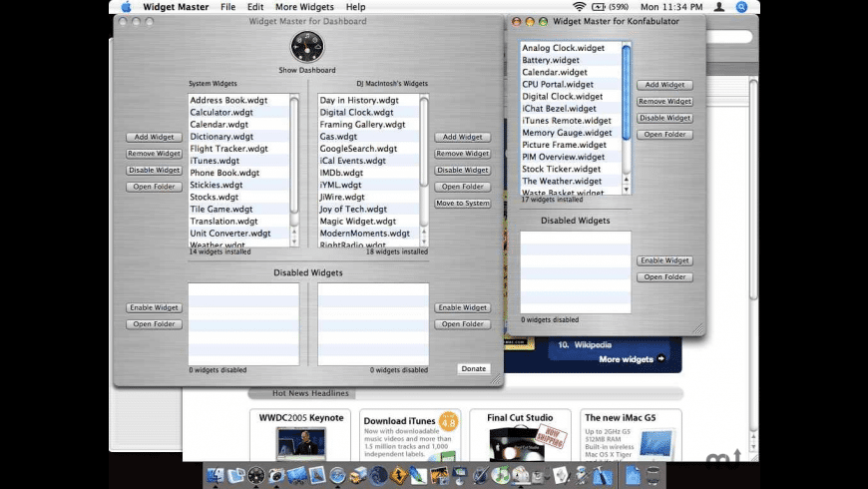
Task: Open the feather quill Dock icon
Action: pos(418,475)
